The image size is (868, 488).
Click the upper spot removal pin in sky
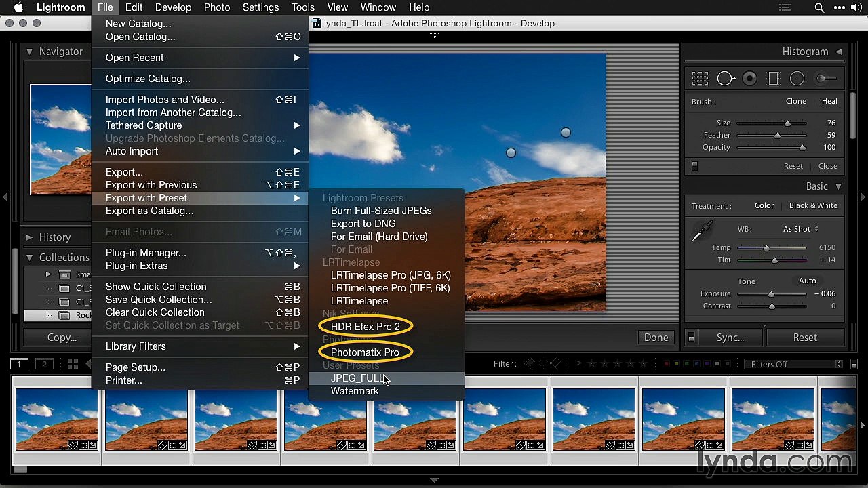click(x=566, y=133)
